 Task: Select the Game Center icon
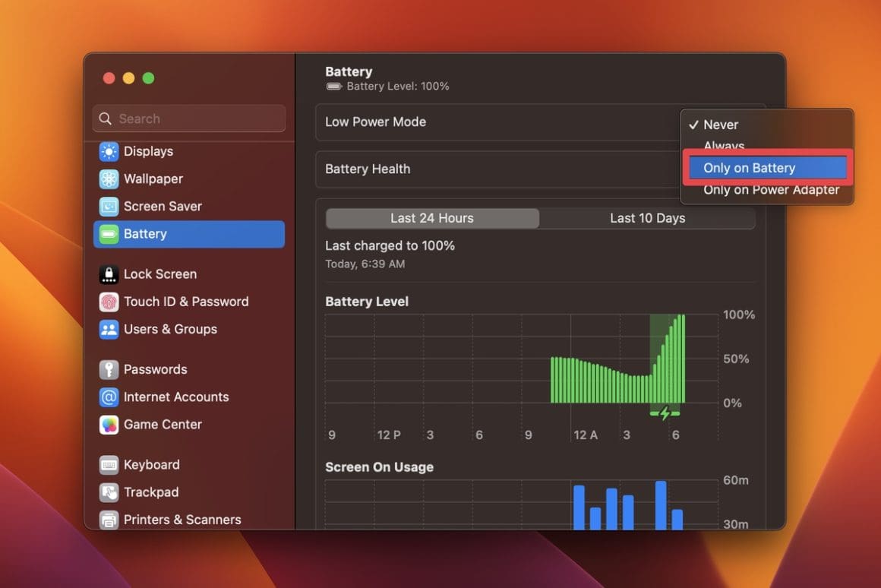pyautogui.click(x=108, y=425)
